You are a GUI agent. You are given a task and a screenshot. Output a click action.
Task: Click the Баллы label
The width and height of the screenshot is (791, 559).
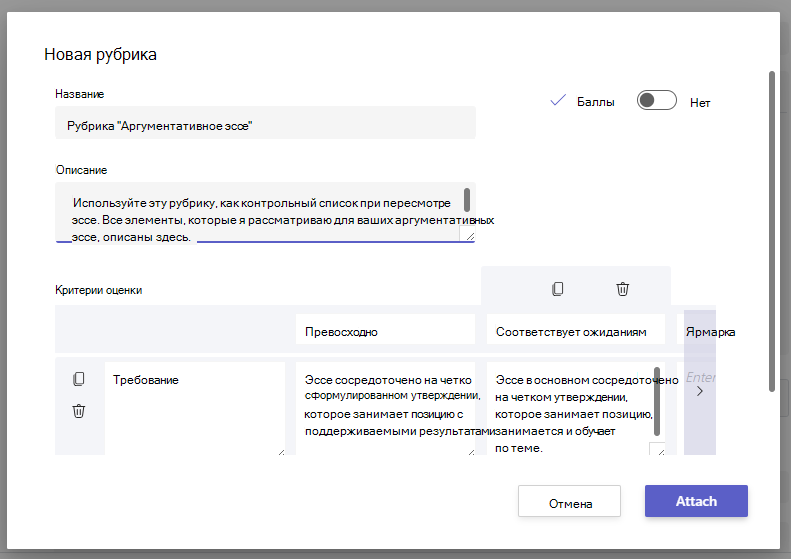595,102
